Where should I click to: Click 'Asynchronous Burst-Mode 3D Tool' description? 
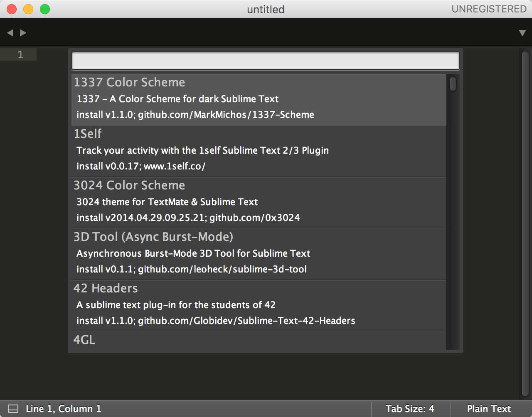[x=193, y=253]
